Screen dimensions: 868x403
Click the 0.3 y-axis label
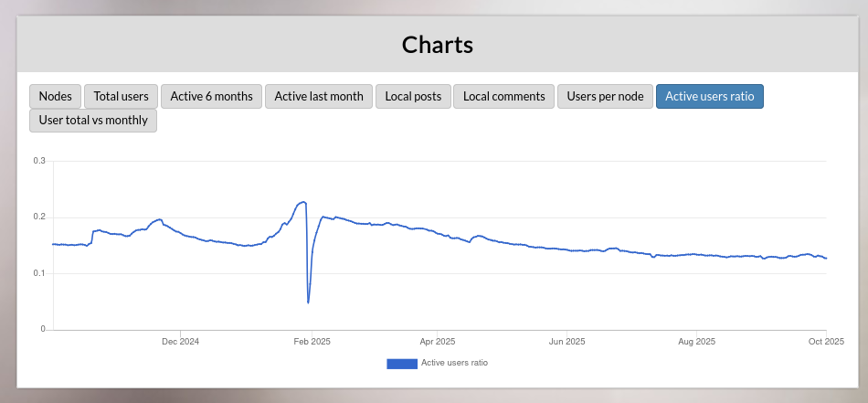click(39, 161)
